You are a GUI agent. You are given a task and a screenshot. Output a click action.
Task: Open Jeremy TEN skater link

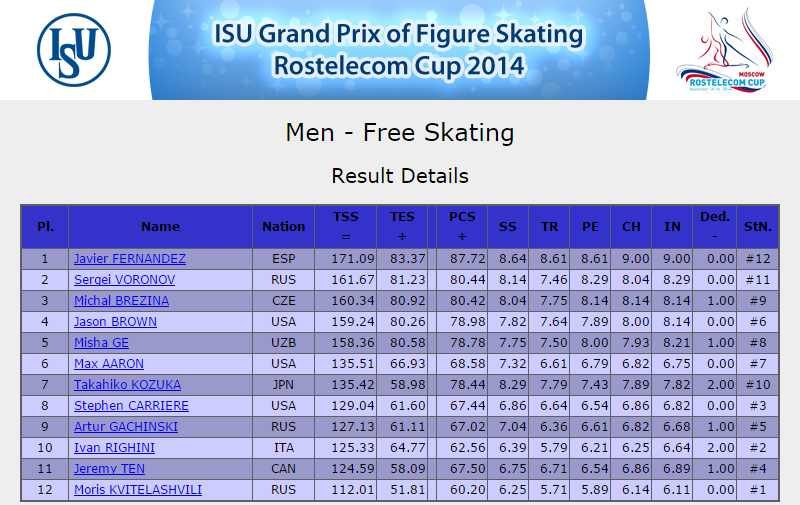(109, 468)
